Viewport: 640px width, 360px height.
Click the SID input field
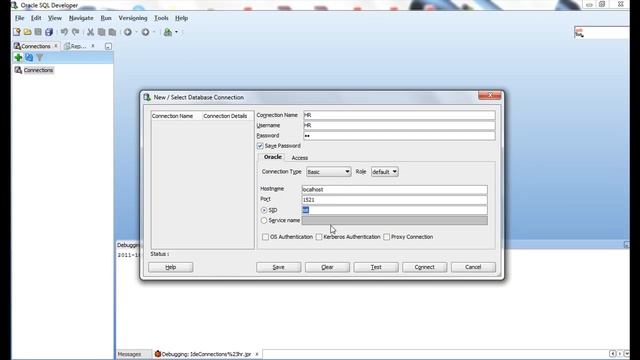point(394,210)
